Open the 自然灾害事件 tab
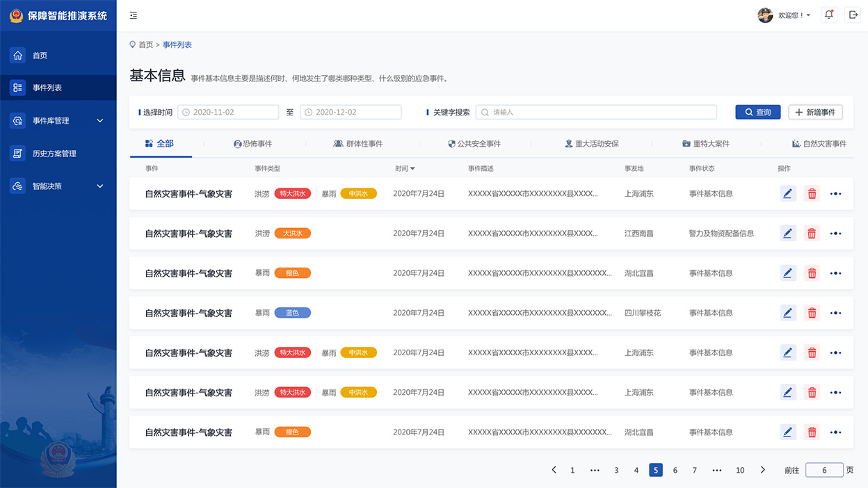This screenshot has width=868, height=488. click(819, 144)
